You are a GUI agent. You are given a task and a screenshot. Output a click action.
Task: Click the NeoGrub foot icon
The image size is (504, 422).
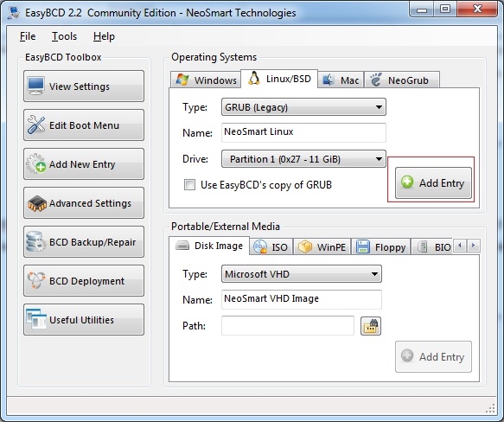(375, 80)
